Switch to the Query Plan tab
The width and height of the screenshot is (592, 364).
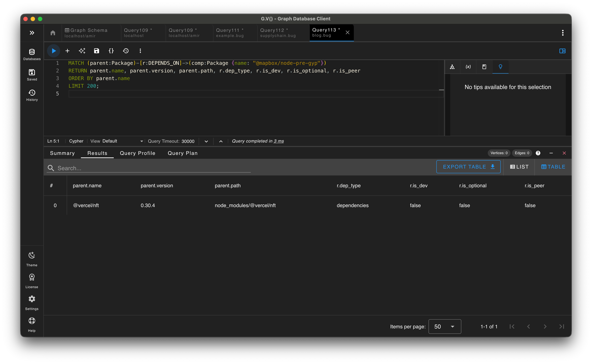point(182,153)
